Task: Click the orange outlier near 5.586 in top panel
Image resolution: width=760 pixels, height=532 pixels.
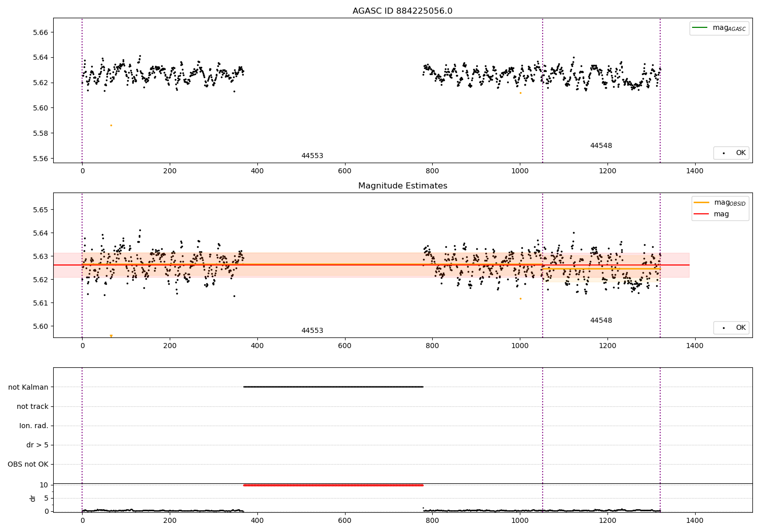Action: (x=111, y=125)
